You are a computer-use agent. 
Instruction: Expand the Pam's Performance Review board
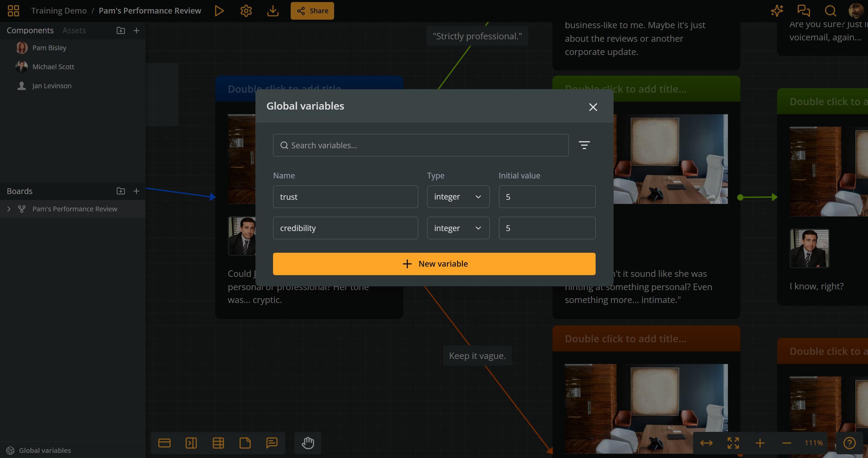point(8,209)
